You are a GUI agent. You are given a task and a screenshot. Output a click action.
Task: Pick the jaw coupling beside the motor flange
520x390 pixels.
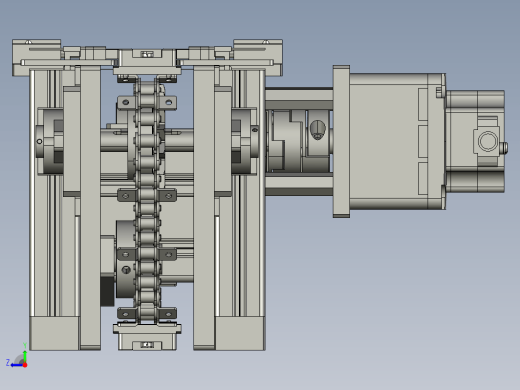288,141
